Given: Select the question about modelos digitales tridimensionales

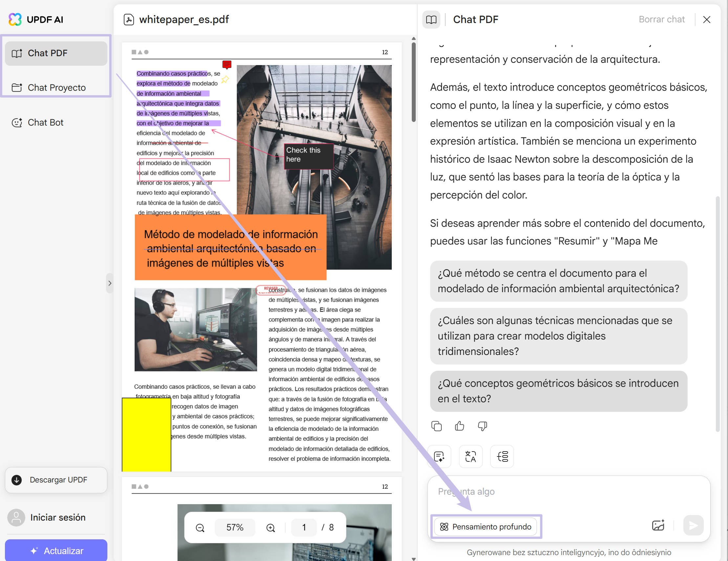Looking at the screenshot, I should 559,336.
